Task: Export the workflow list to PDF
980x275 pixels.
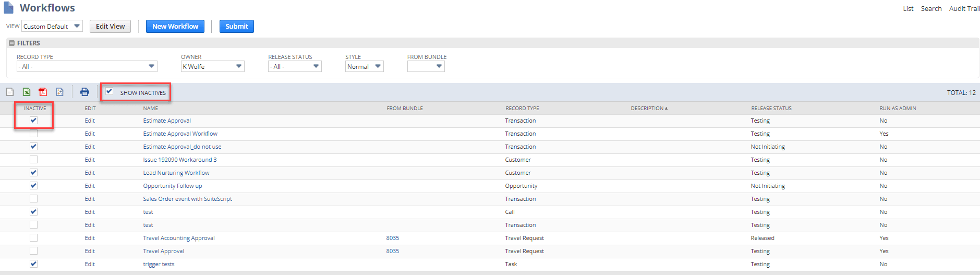Action: (x=43, y=92)
